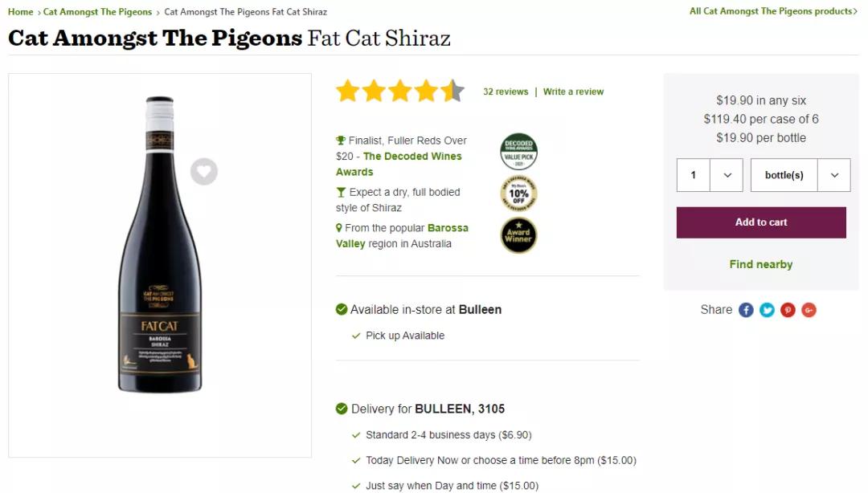Click the Award Winner badge
The width and height of the screenshot is (868, 493).
(518, 235)
